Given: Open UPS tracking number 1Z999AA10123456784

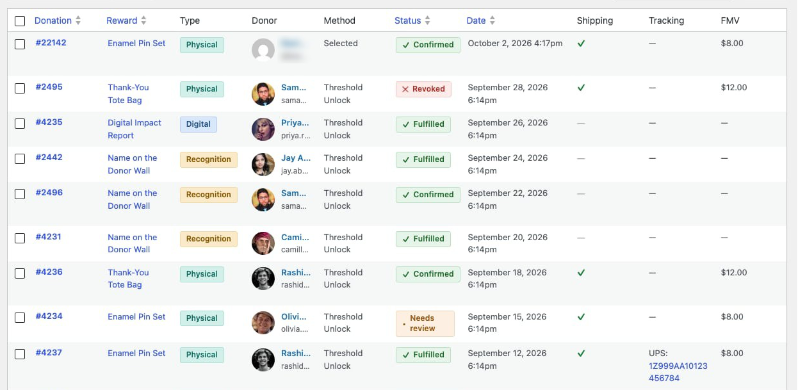Looking at the screenshot, I should tap(678, 372).
